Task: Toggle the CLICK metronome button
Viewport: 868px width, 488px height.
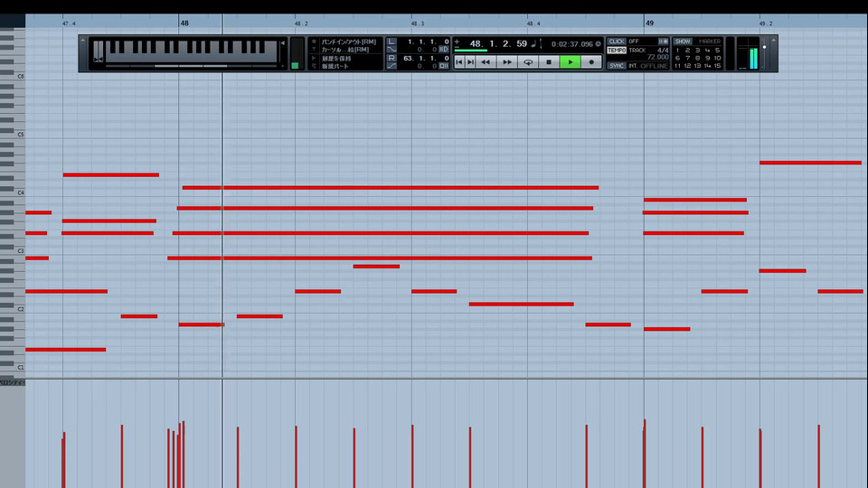Action: [x=616, y=42]
